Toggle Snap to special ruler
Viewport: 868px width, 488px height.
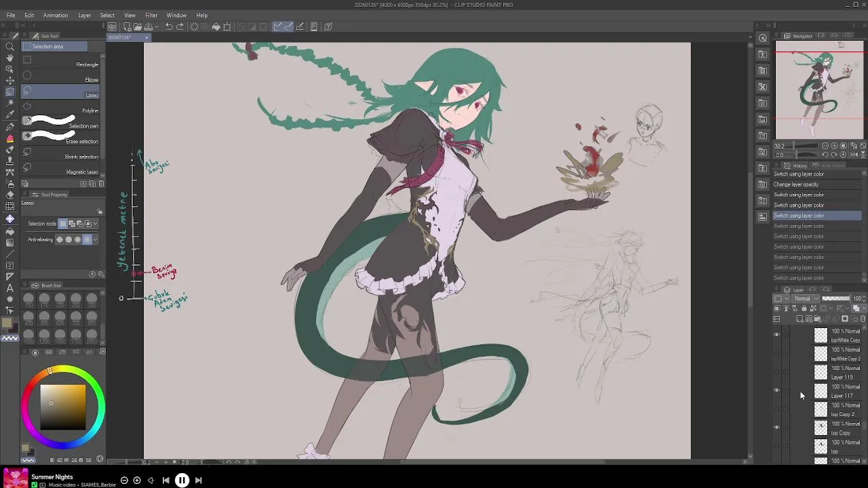click(x=289, y=27)
